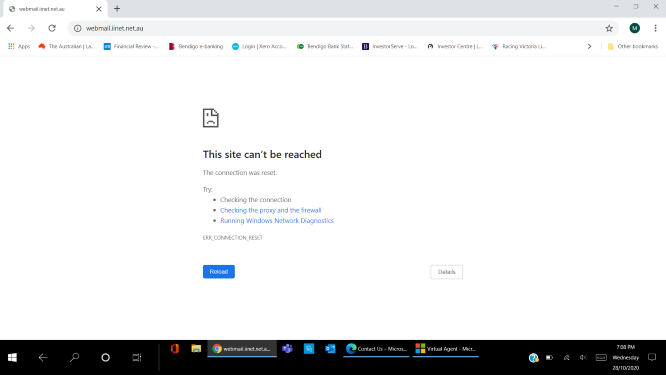Open Microsoft Teams from taskbar
The height and width of the screenshot is (375, 666).
coord(288,349)
